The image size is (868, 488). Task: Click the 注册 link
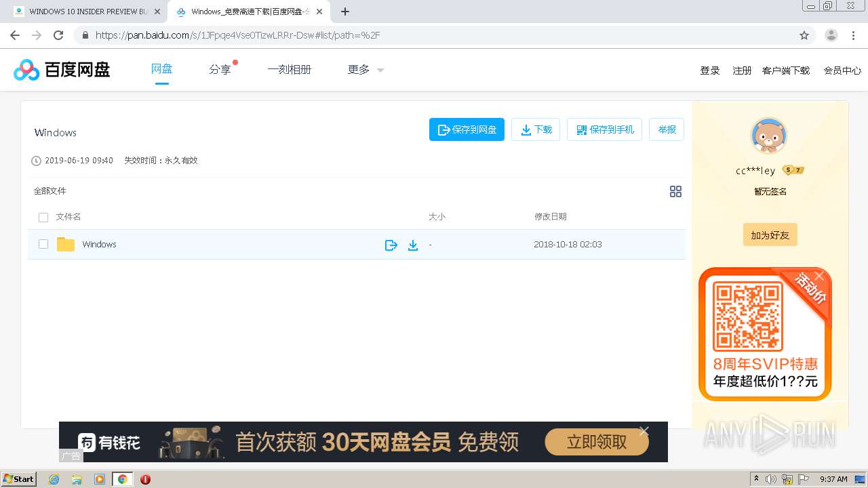tap(742, 70)
